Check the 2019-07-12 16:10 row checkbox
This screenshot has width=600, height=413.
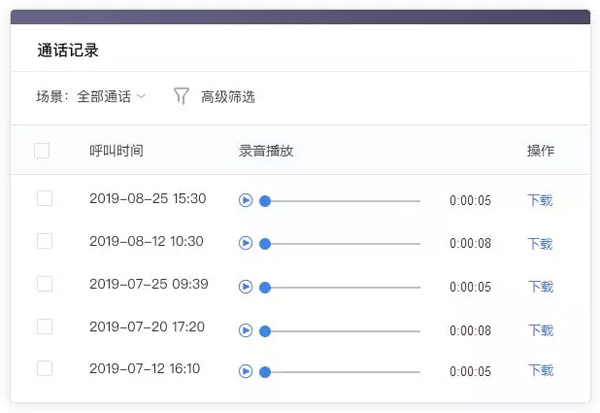[x=44, y=369]
